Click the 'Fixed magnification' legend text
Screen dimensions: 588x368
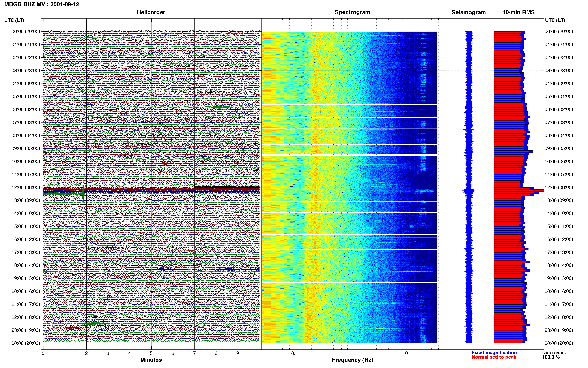[494, 352]
